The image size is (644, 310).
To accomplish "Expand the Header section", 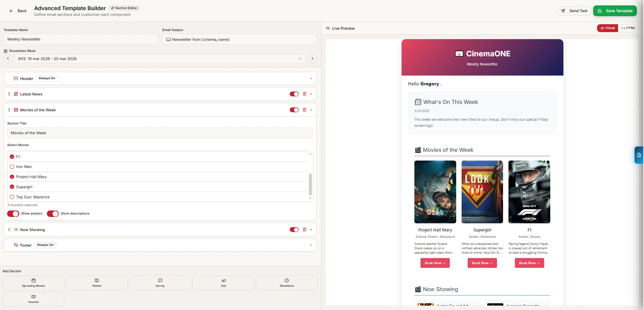I will (311, 78).
